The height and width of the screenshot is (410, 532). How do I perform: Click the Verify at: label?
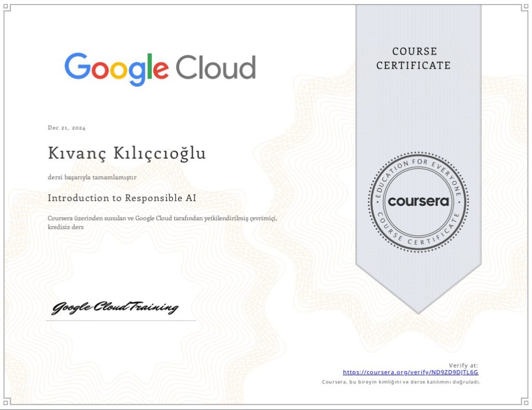[463, 365]
